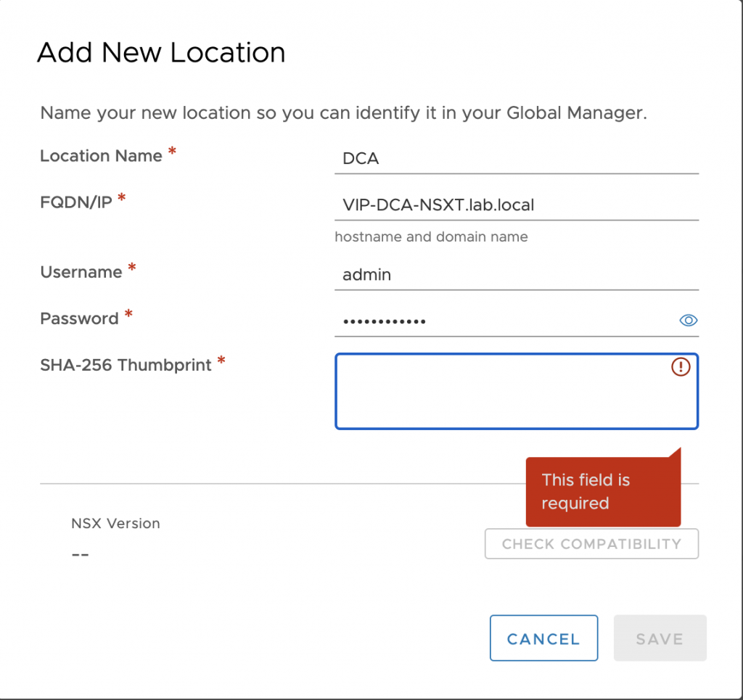This screenshot has width=743, height=700.
Task: Click the 'FQDN/IP' label
Action: [x=75, y=202]
